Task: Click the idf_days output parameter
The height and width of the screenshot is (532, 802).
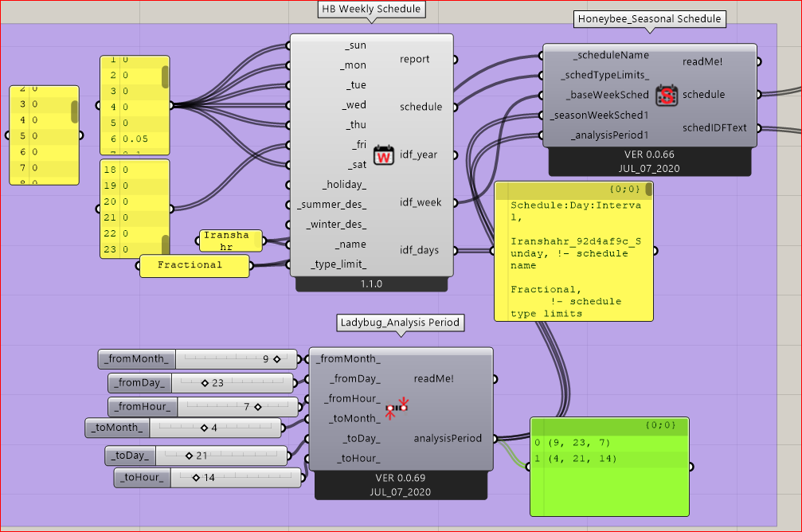Action: click(420, 250)
